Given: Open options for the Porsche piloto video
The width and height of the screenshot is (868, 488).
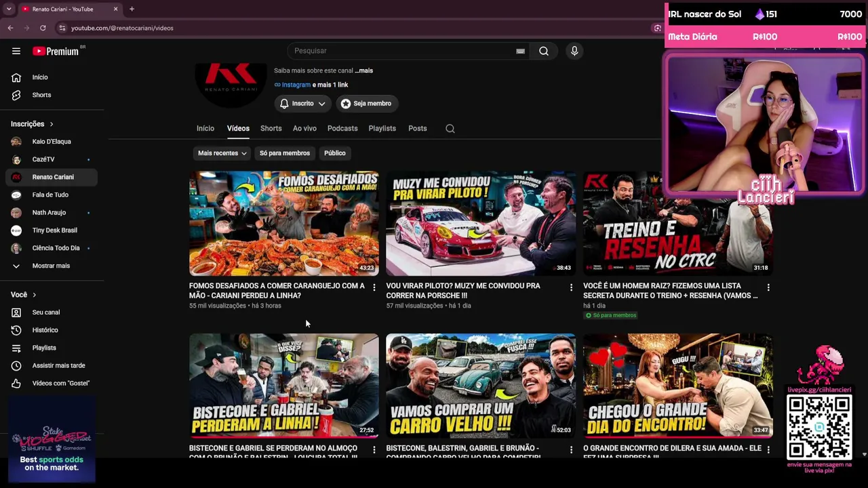Looking at the screenshot, I should (571, 287).
